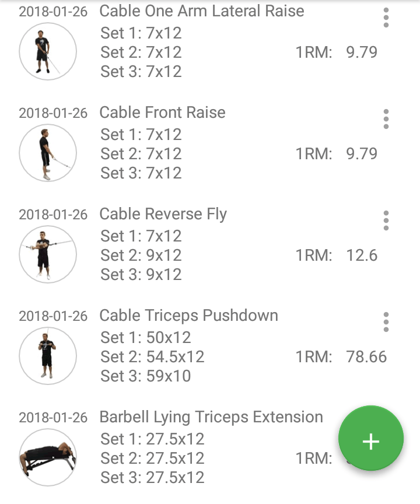Tap the 1RM value 78.66

[x=366, y=357]
